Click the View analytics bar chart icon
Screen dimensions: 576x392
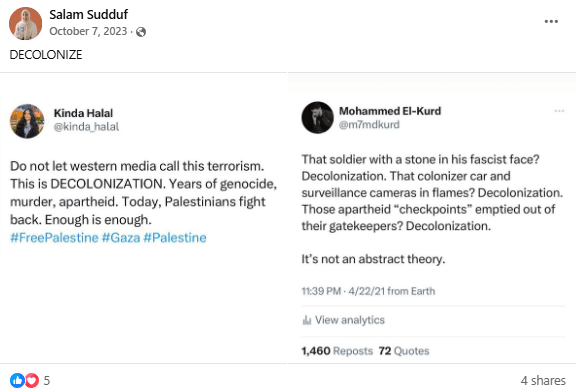coord(307,320)
